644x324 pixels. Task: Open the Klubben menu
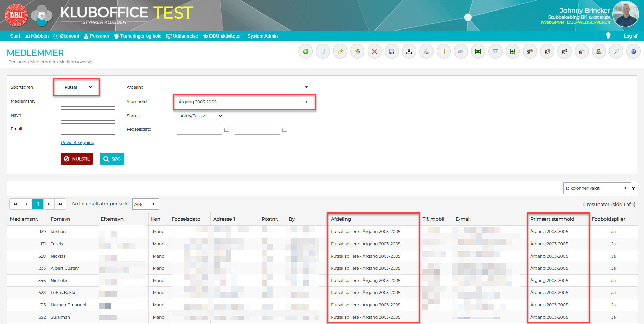click(37, 36)
